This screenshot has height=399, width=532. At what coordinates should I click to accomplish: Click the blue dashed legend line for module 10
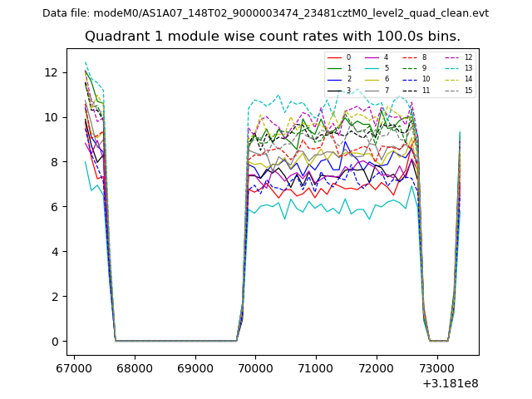tap(411, 79)
